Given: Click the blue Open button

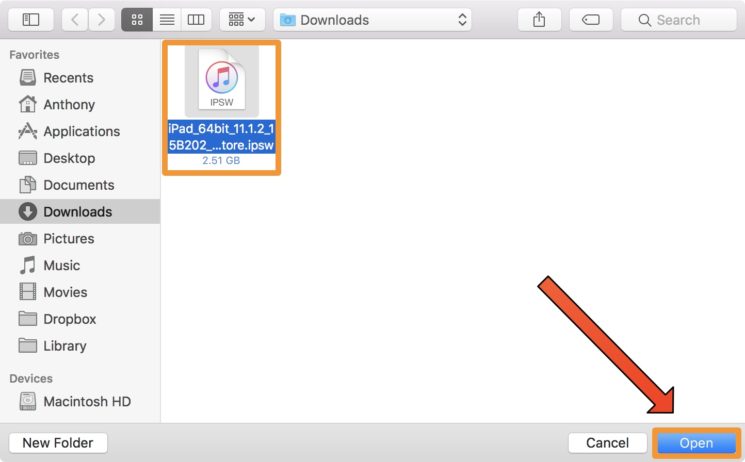Looking at the screenshot, I should pos(696,443).
